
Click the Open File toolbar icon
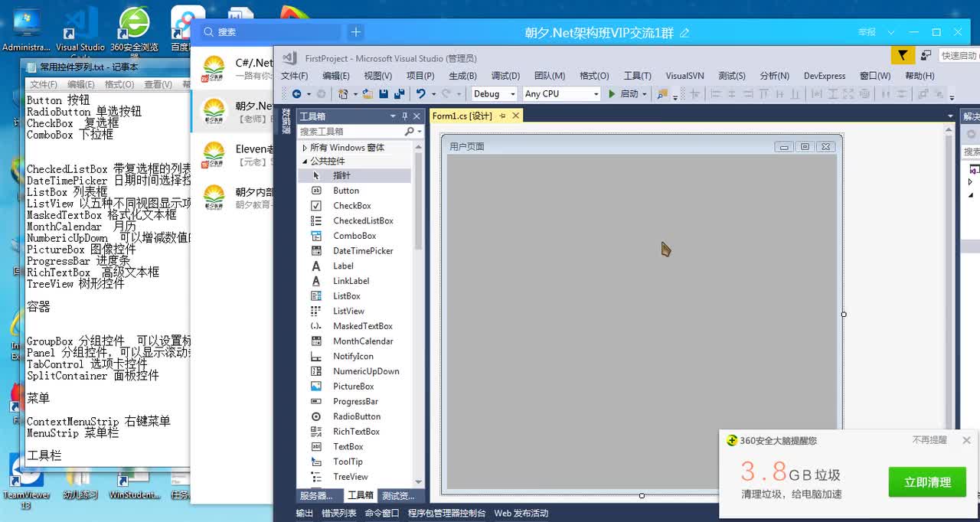[368, 94]
